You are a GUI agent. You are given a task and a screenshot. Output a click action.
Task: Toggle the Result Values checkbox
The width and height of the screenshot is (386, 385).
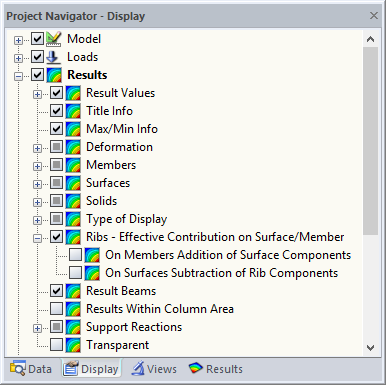(x=56, y=93)
